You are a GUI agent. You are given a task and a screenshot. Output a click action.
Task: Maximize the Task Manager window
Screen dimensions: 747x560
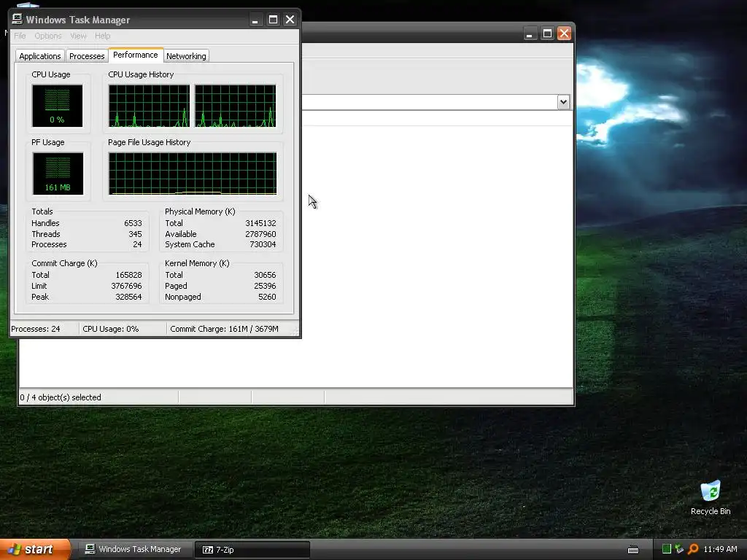(273, 20)
